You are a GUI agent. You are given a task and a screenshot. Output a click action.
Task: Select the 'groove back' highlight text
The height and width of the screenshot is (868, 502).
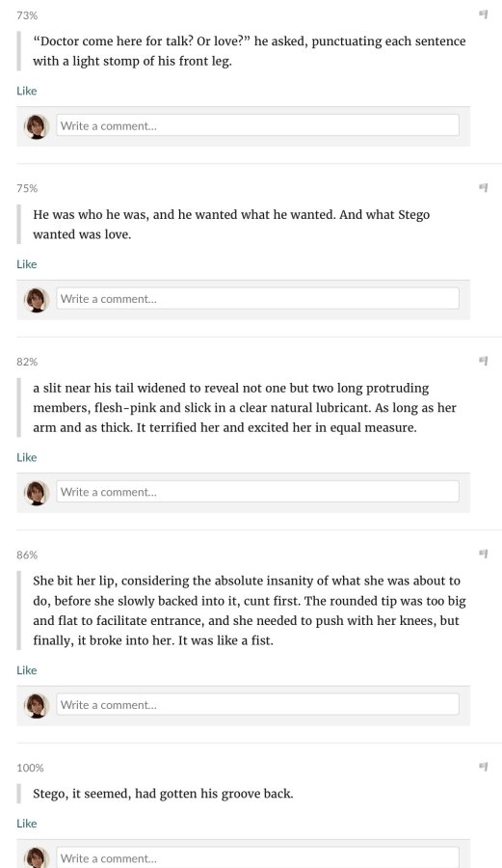pyautogui.click(x=163, y=794)
